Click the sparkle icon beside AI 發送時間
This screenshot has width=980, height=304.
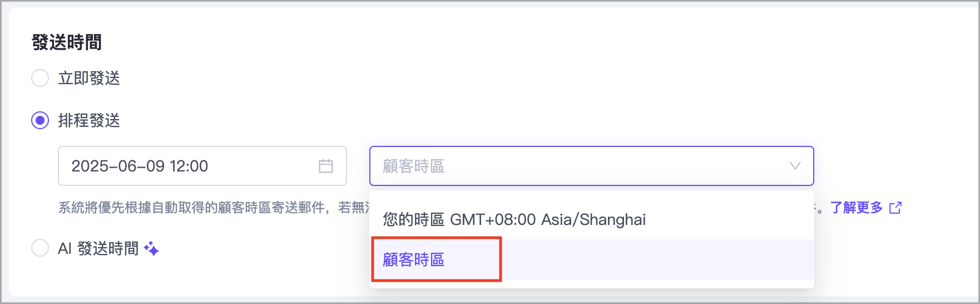pos(151,248)
